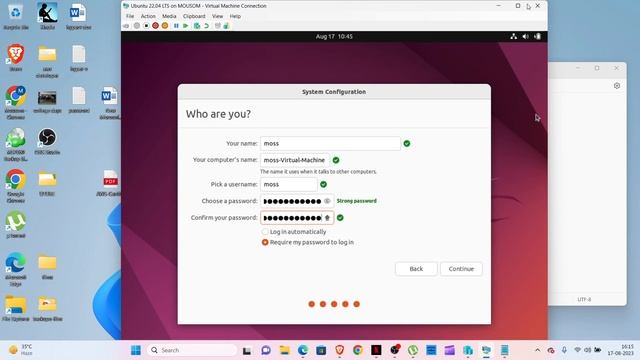Open the File menu
This screenshot has height=360, width=640.
[130, 16]
